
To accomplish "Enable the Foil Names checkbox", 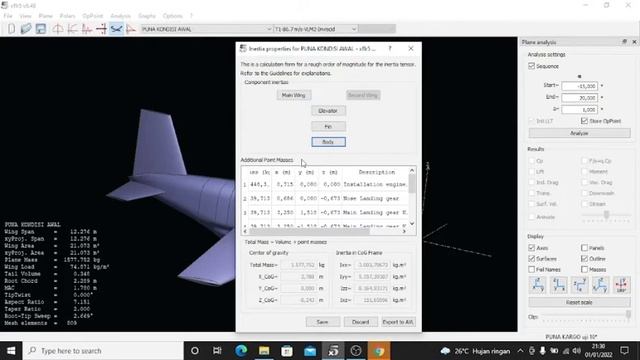I will pyautogui.click(x=531, y=269).
